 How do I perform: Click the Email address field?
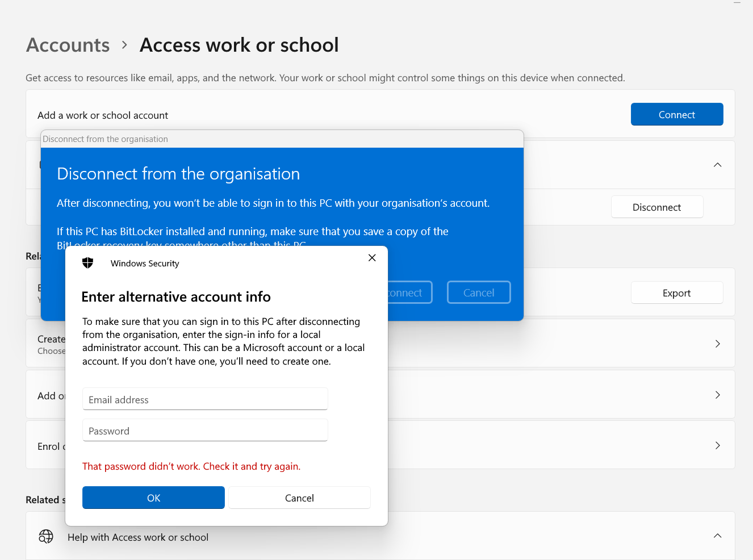205,399
